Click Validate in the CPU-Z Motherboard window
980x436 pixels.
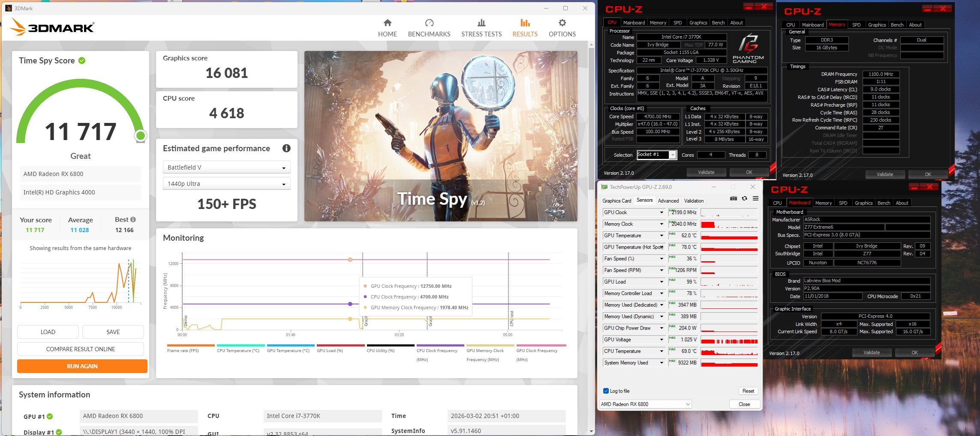[x=872, y=352]
